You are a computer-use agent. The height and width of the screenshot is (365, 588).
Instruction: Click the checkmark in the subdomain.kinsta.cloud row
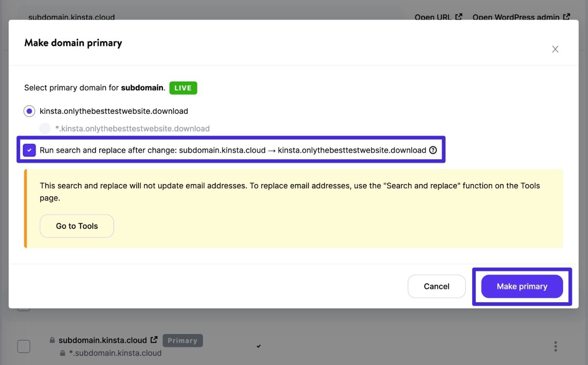[x=258, y=346]
